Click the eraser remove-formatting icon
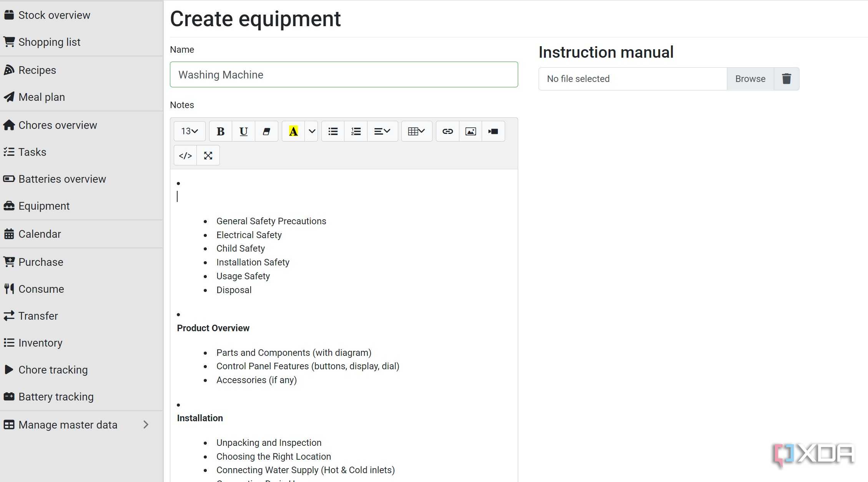 pos(266,132)
